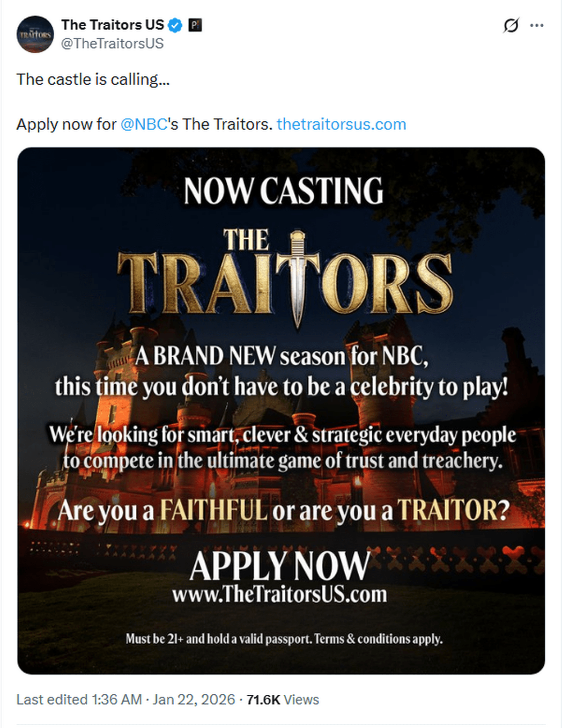Viewport: 562px width, 728px height.
Task: Click the dagger in the Traitors logo
Action: [x=297, y=276]
